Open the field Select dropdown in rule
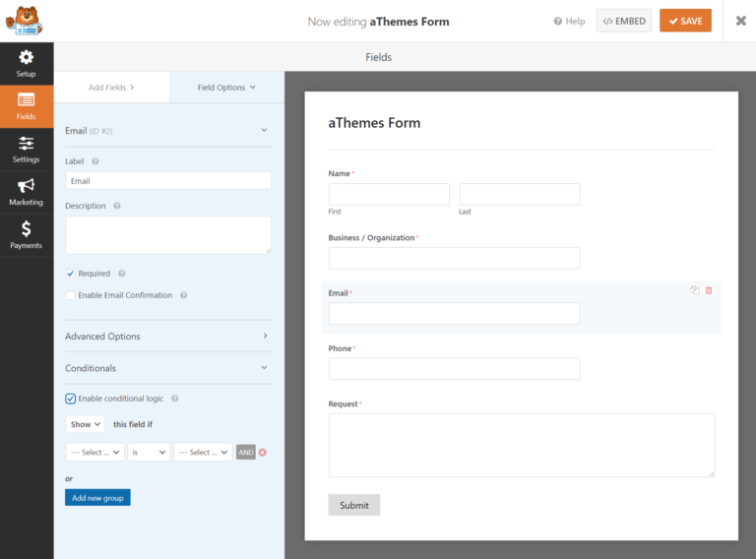 94,452
